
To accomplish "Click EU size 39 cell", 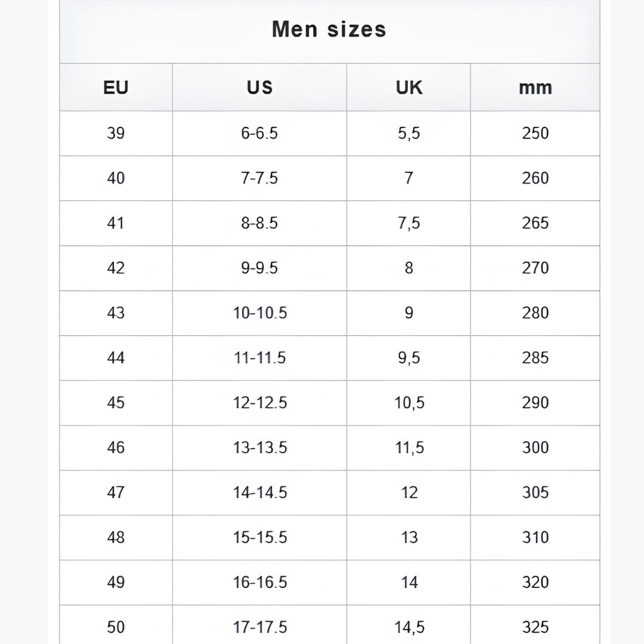I will pyautogui.click(x=116, y=134).
